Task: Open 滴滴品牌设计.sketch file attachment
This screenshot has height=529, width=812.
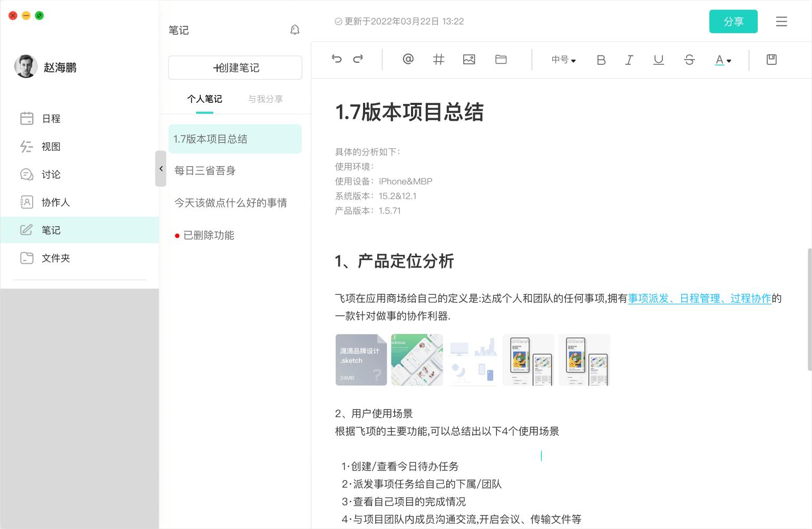Action: pos(361,360)
